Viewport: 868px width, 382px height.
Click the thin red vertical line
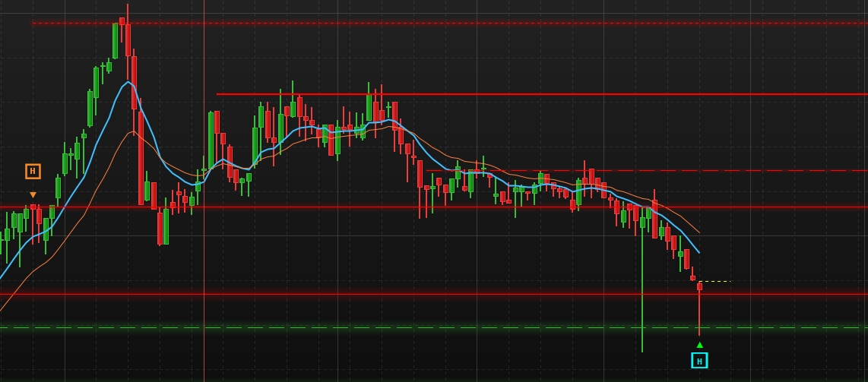point(204,191)
